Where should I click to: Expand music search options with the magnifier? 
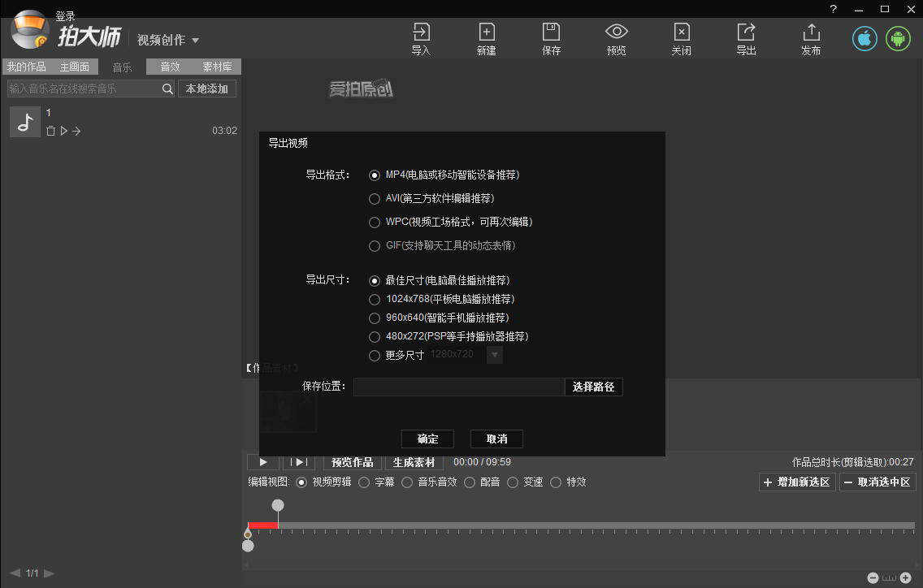[167, 89]
